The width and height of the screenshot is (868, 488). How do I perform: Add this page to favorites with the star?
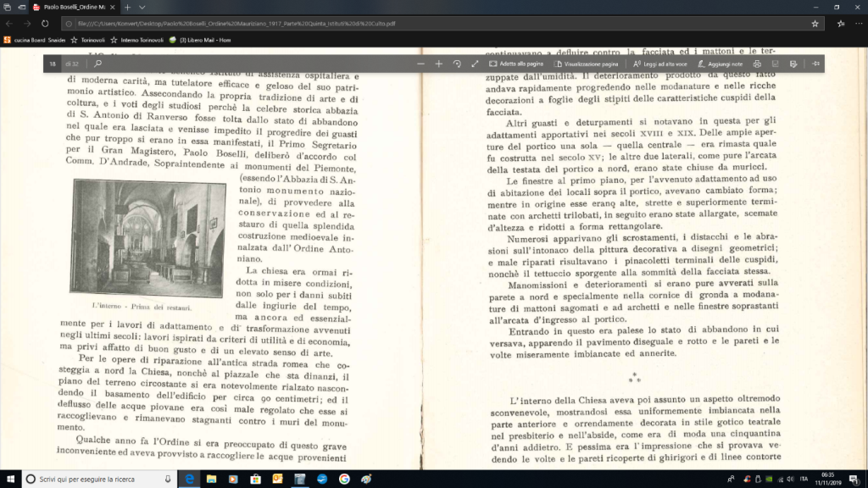[x=815, y=24]
